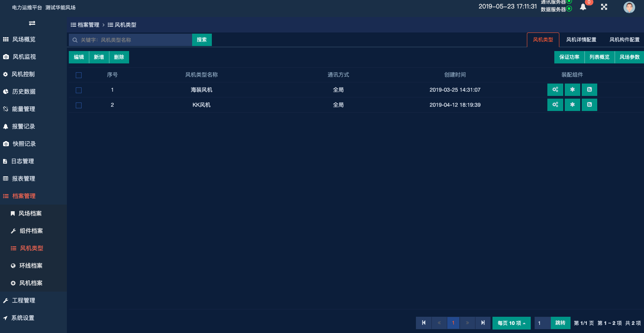This screenshot has height=333, width=644.
Task: Go to the last page icon
Action: point(483,323)
